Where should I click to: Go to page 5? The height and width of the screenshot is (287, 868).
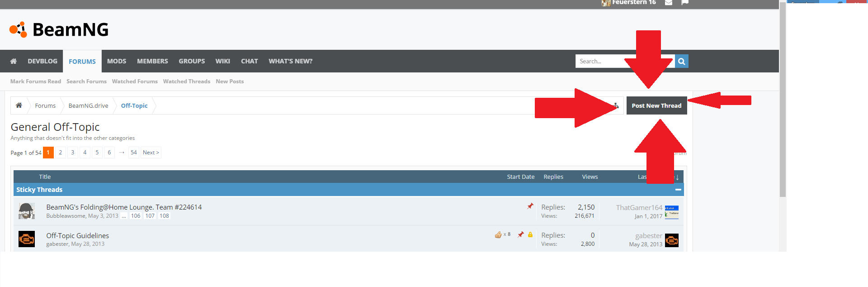pos(97,153)
